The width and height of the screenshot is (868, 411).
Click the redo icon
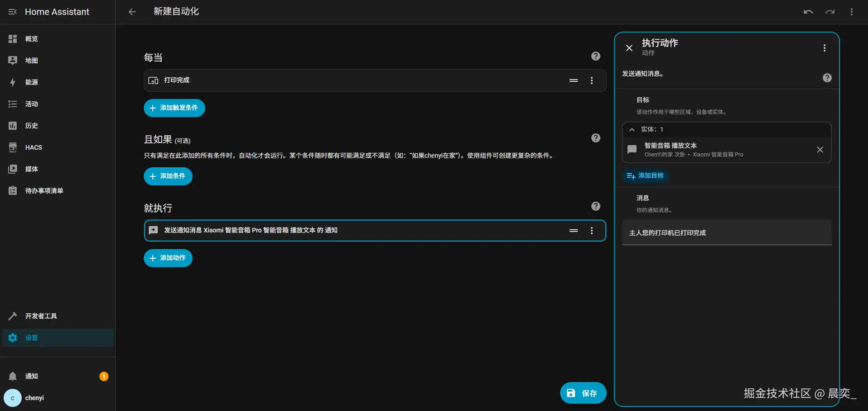(830, 12)
